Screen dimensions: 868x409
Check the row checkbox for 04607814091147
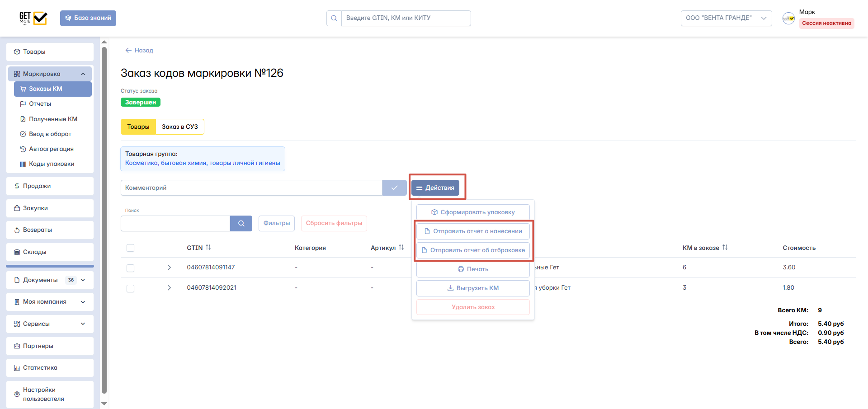(131, 268)
